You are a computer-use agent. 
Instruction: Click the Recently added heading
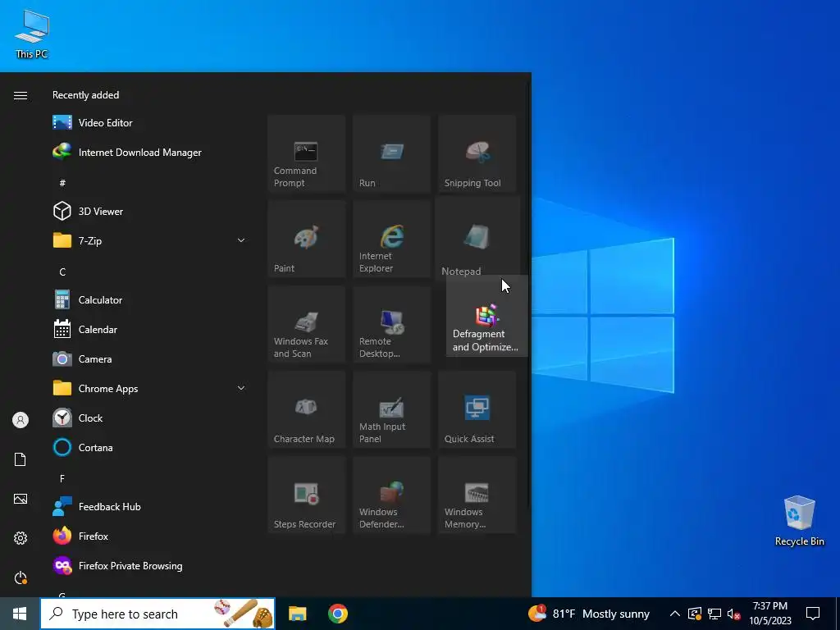point(85,95)
